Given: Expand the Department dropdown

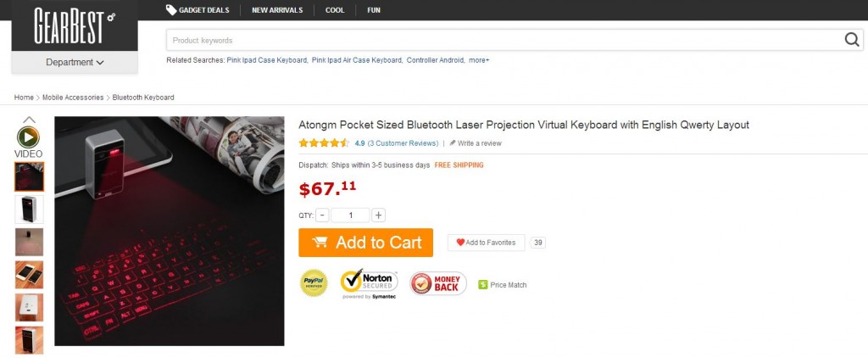Looking at the screenshot, I should tap(75, 62).
